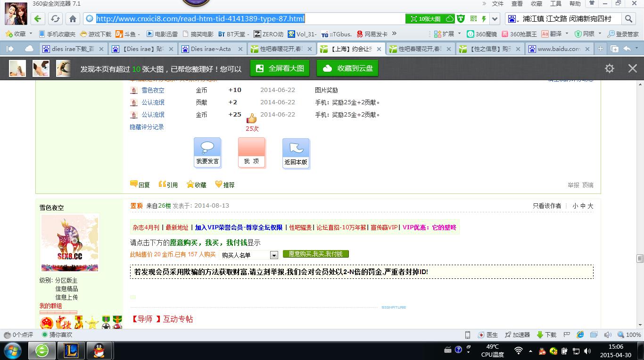Click the image bar settings gear
The width and height of the screenshot is (644, 360).
[610, 68]
